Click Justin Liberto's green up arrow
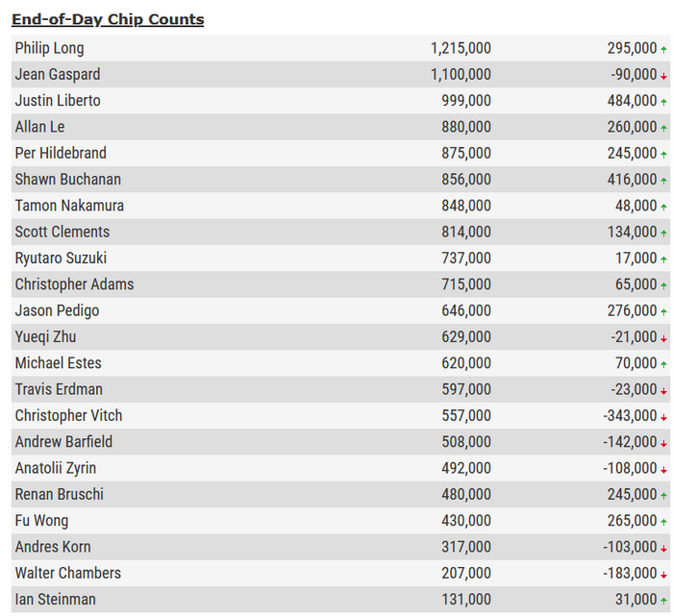Screen dimensions: 673x616 point(663,101)
